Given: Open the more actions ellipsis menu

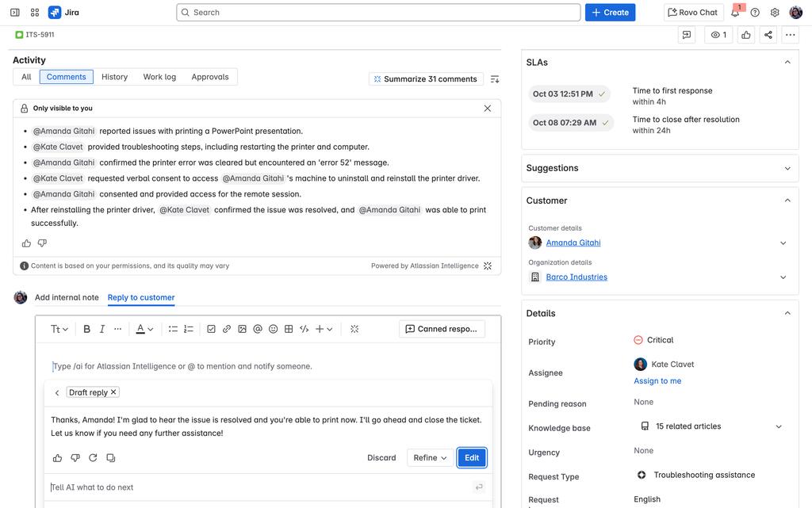Looking at the screenshot, I should click(791, 35).
